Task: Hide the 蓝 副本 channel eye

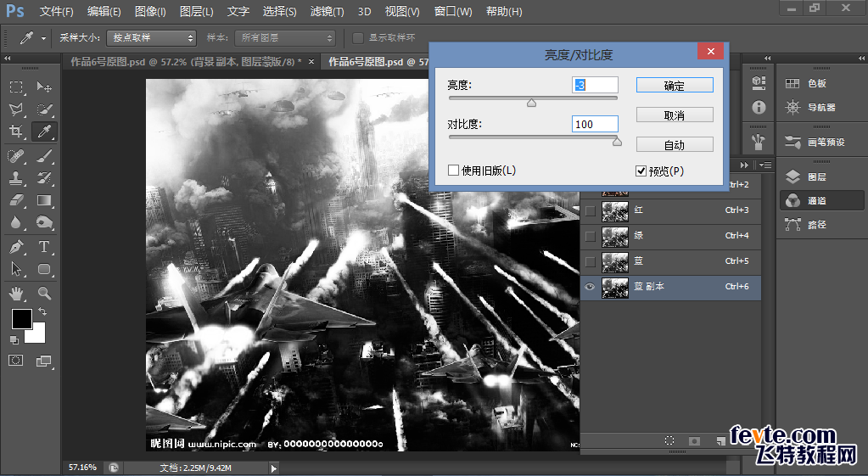Action: point(590,287)
